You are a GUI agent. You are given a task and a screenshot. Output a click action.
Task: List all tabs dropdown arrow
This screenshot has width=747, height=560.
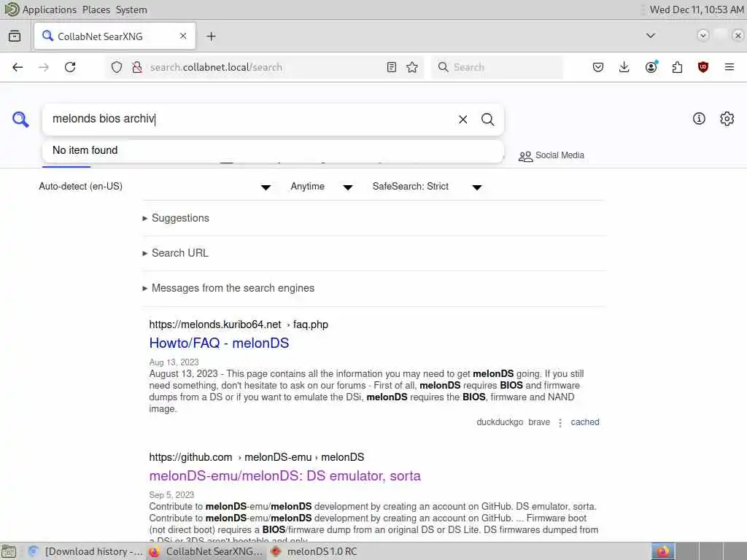650,36
